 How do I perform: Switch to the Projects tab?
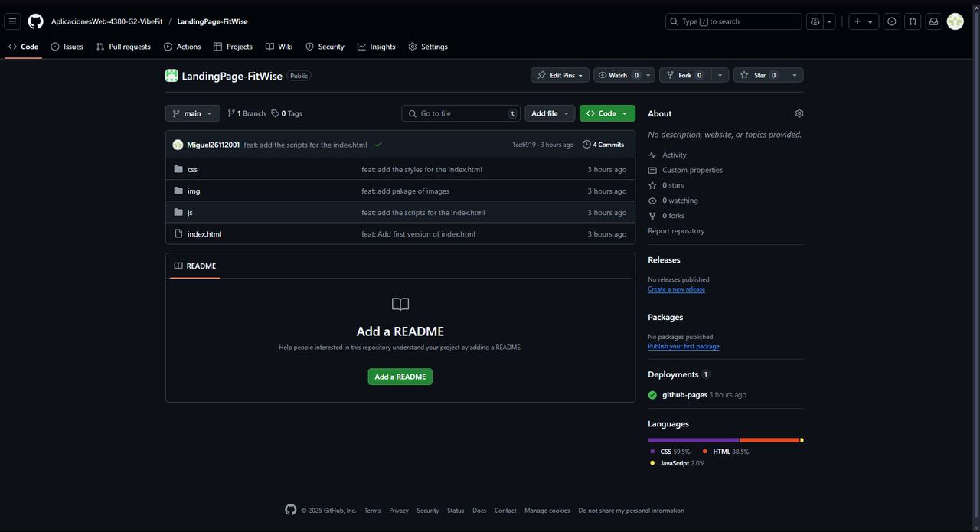[x=233, y=47]
